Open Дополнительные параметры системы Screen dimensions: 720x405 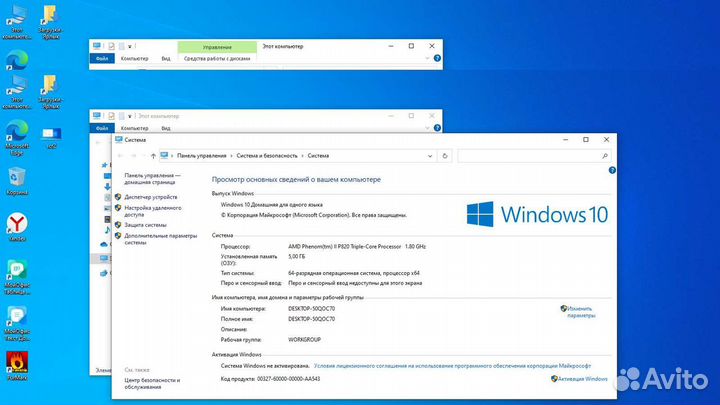[x=160, y=239]
